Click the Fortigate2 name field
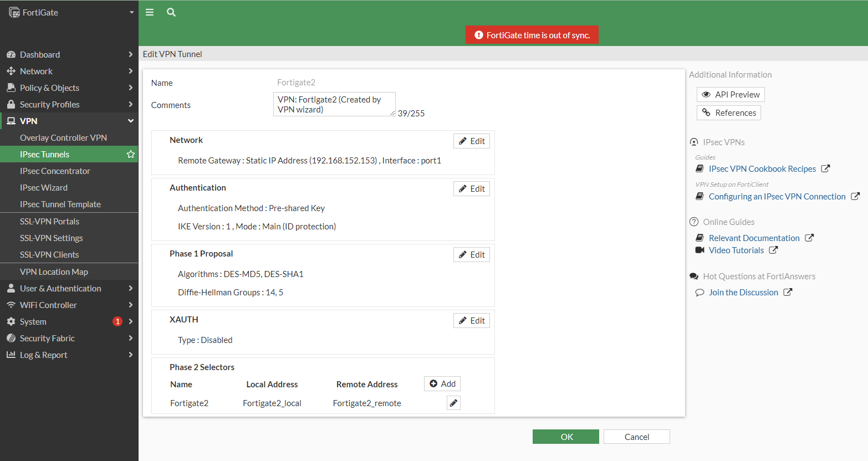 pos(296,82)
